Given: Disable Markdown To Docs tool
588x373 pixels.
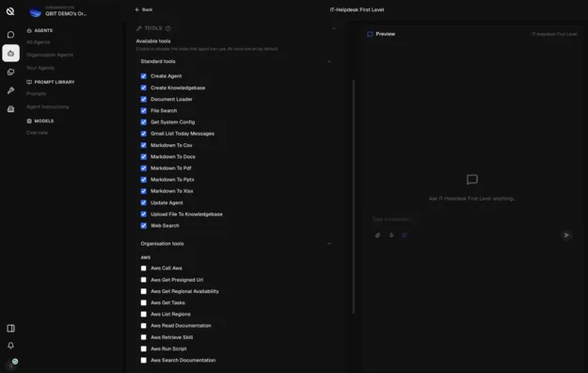Looking at the screenshot, I should point(144,156).
